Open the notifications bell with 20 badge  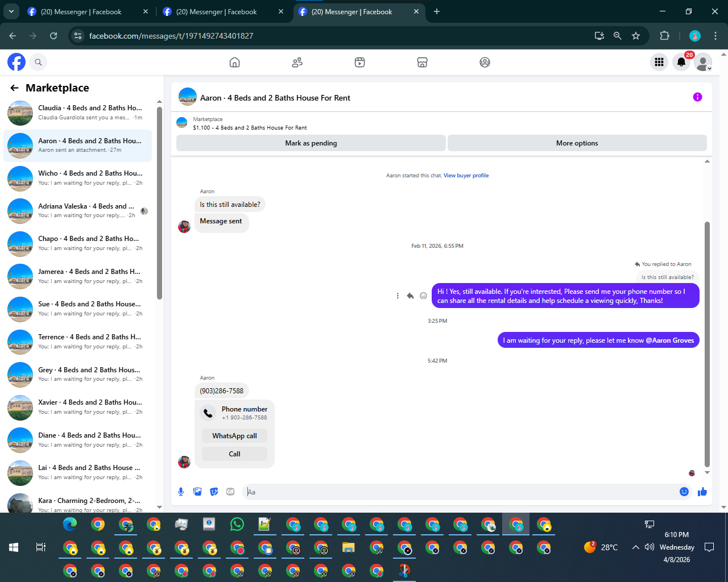click(x=681, y=62)
